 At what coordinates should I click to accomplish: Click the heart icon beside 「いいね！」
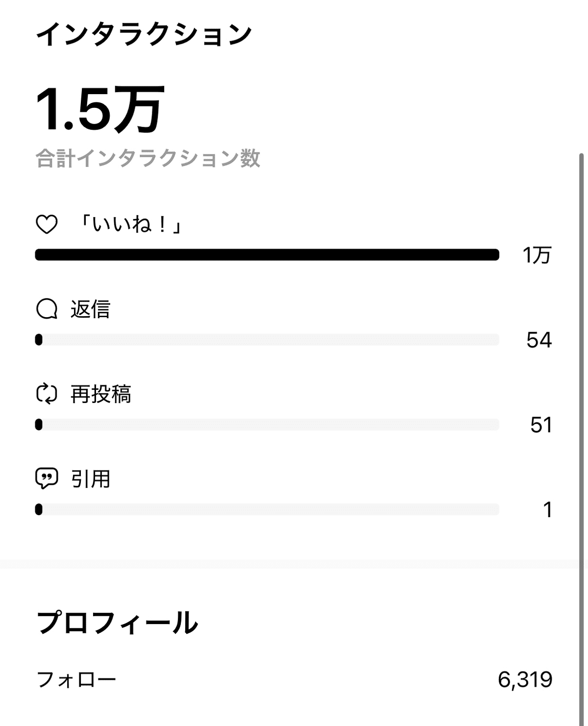point(47,225)
